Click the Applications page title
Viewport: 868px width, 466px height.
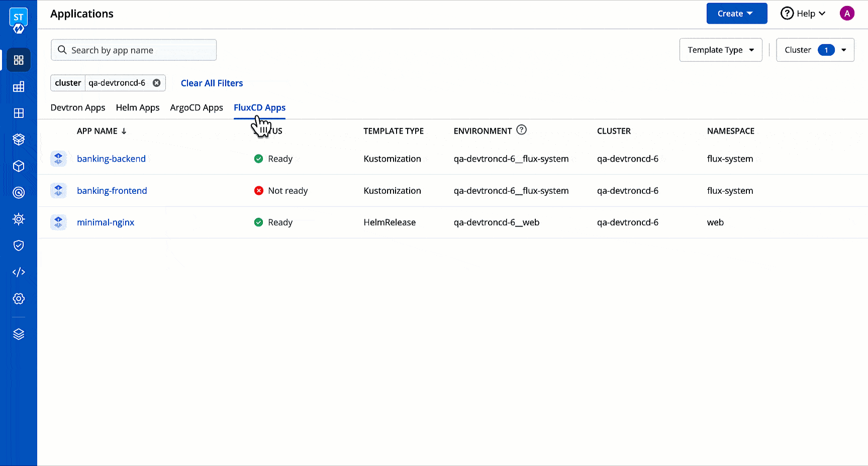click(x=82, y=14)
